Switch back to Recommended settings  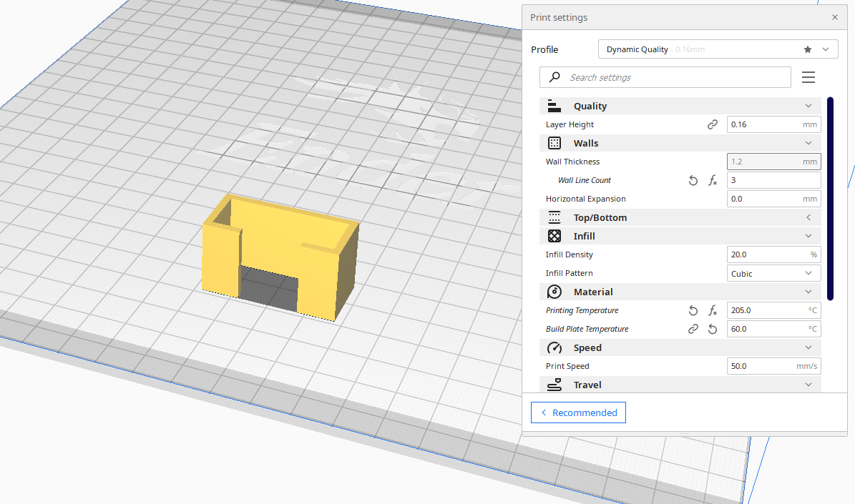578,412
